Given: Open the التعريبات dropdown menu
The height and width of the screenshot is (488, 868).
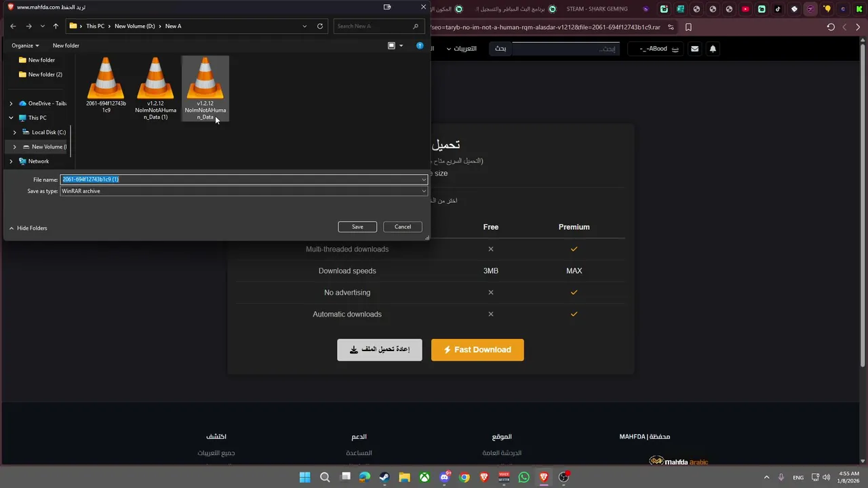Looking at the screenshot, I should coord(461,49).
